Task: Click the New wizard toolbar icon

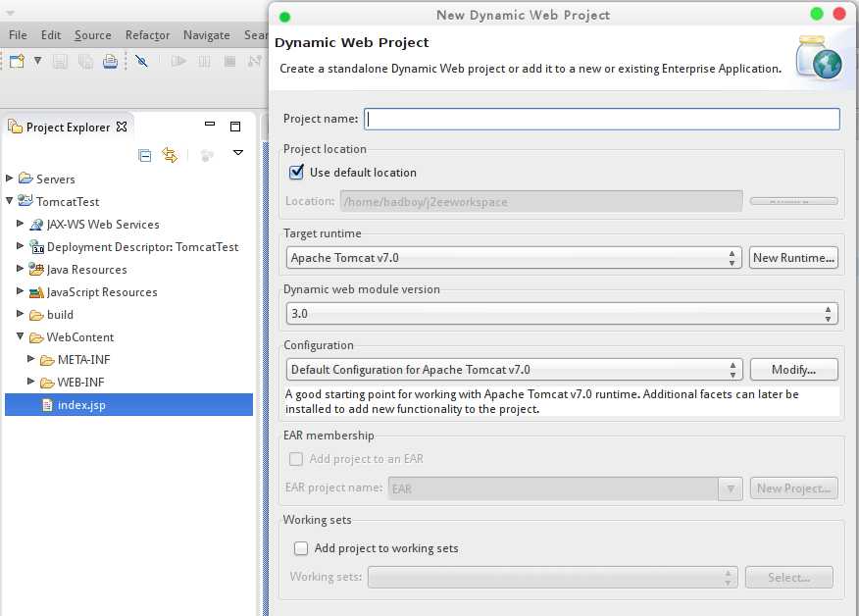Action: click(x=17, y=61)
